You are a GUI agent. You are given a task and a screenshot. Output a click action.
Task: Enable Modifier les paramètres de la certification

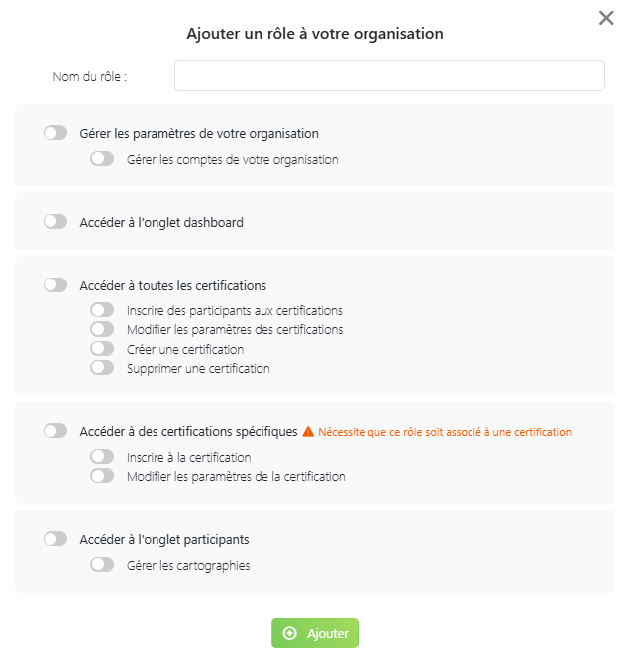102,476
